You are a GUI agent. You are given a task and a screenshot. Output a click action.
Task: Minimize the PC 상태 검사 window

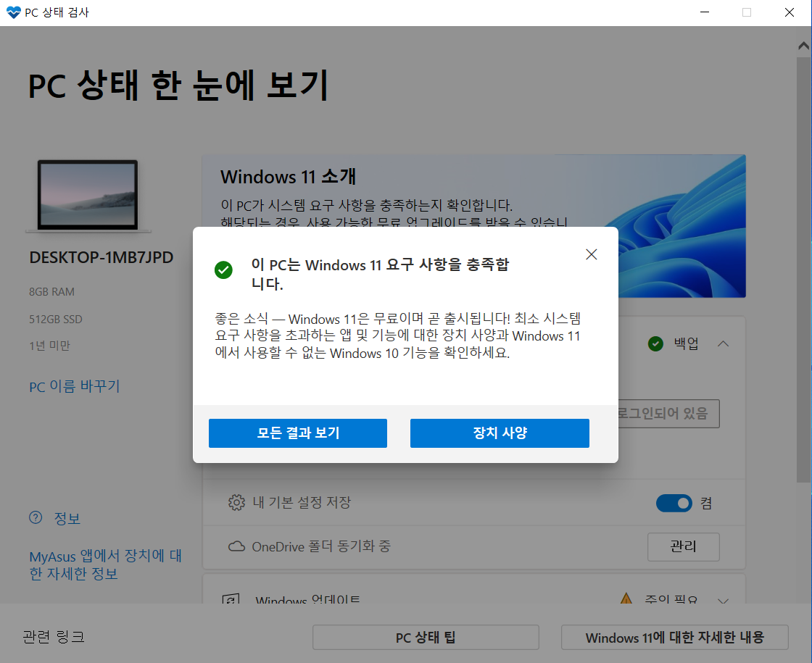704,12
